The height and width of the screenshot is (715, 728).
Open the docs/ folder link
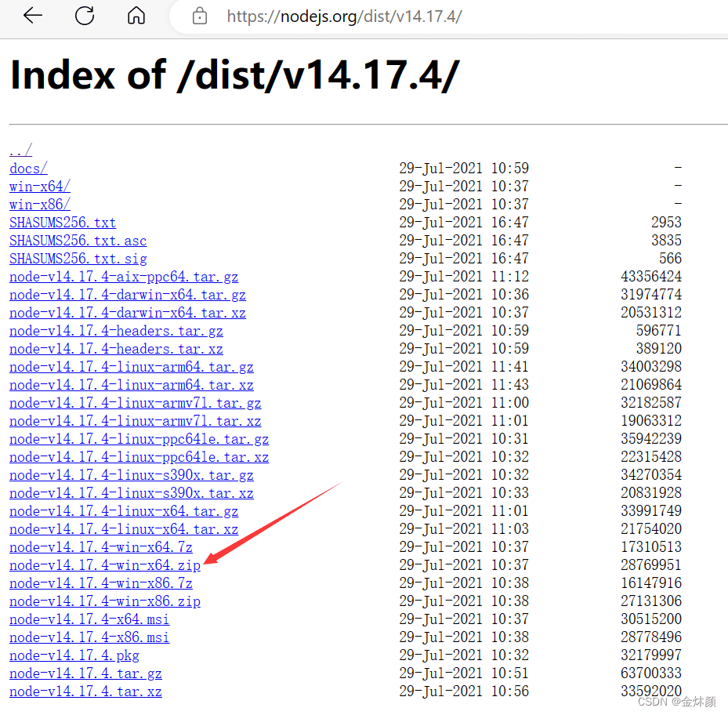click(x=28, y=169)
